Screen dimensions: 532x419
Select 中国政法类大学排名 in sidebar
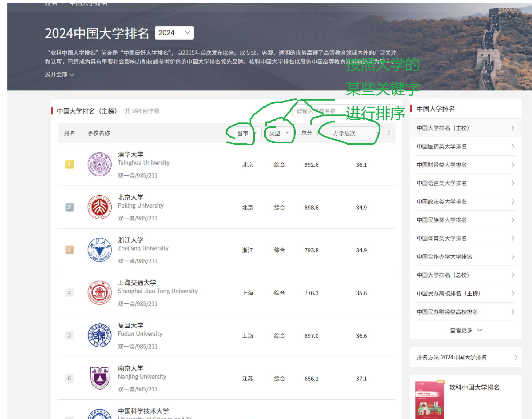pos(466,202)
